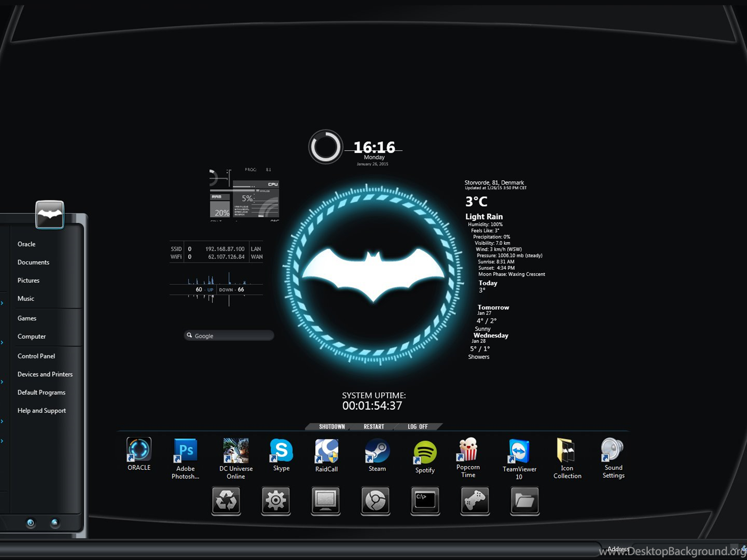Open the command prompt dock icon

(425, 501)
